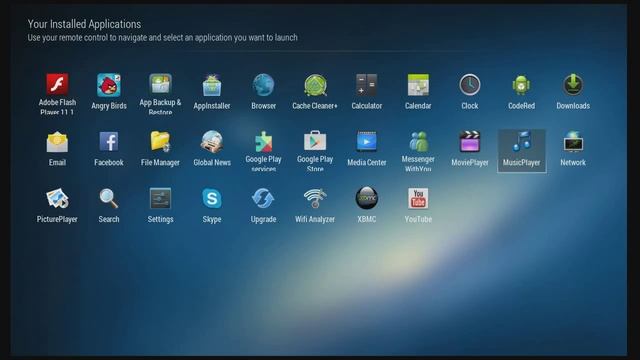This screenshot has height=360, width=640.
Task: Launch Facebook app
Action: (x=109, y=149)
